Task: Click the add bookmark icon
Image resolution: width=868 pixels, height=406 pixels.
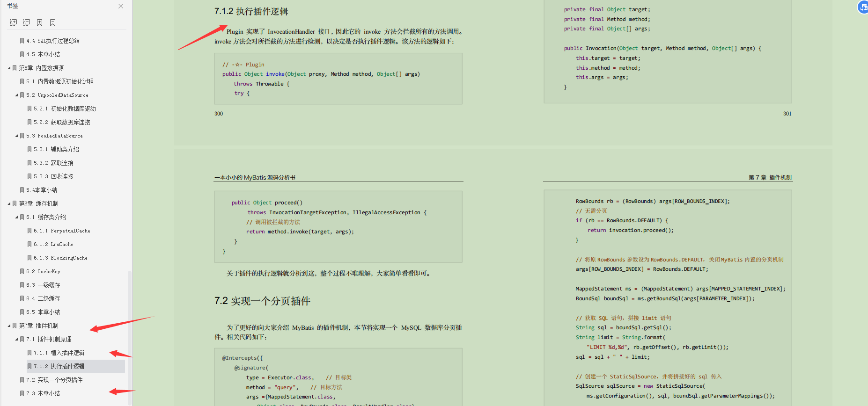Action: tap(40, 22)
